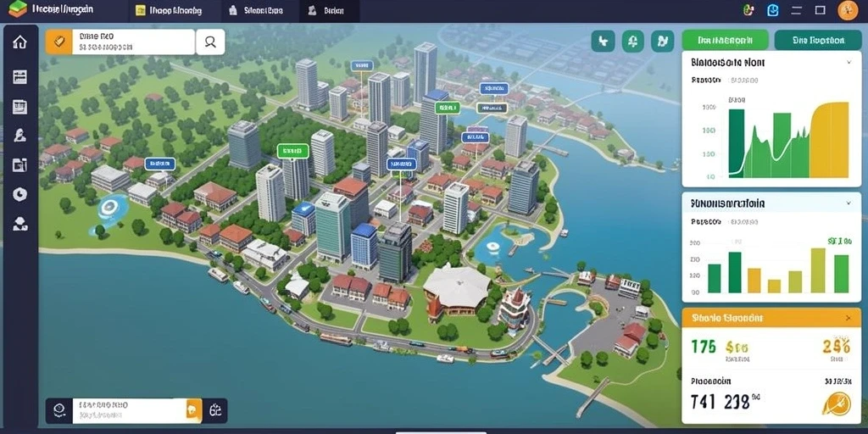Viewport: 868px width, 434px height.
Task: Collapse the top chart panel via chevron
Action: 849,63
